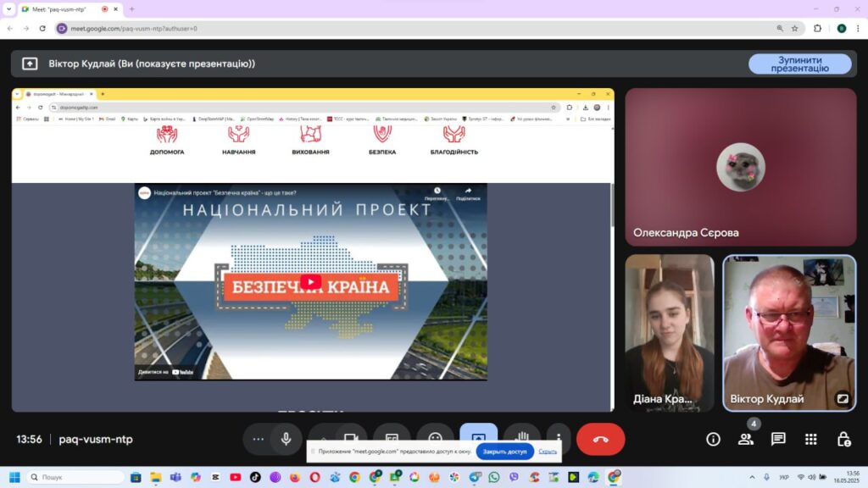868x488 pixels.
Task: Open the Windows Start menu
Action: (15, 477)
